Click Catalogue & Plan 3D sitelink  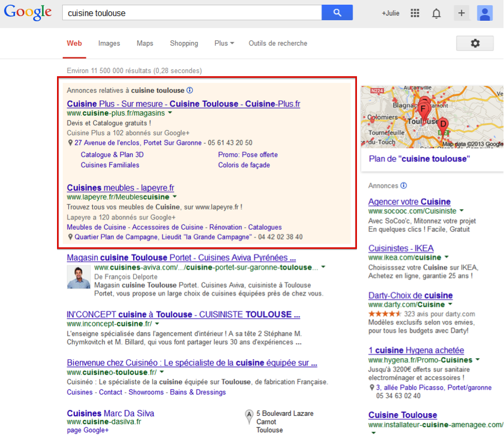tap(112, 155)
